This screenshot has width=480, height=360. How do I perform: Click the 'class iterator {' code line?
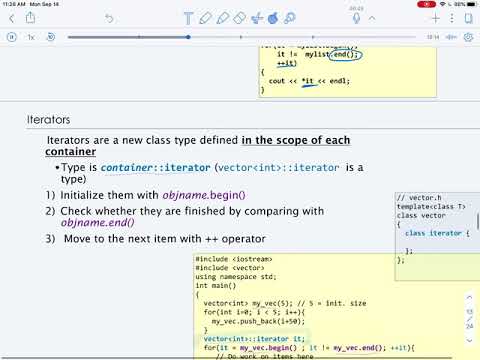pyautogui.click(x=437, y=233)
